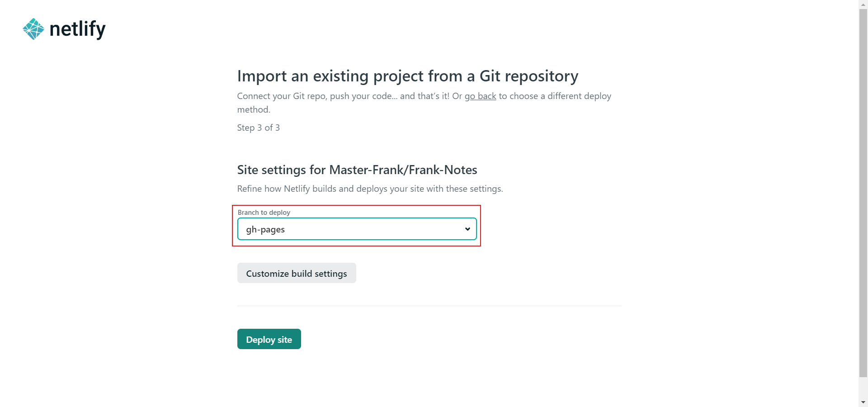Click the Step 3 of 3 text
868x407 pixels.
(x=259, y=128)
